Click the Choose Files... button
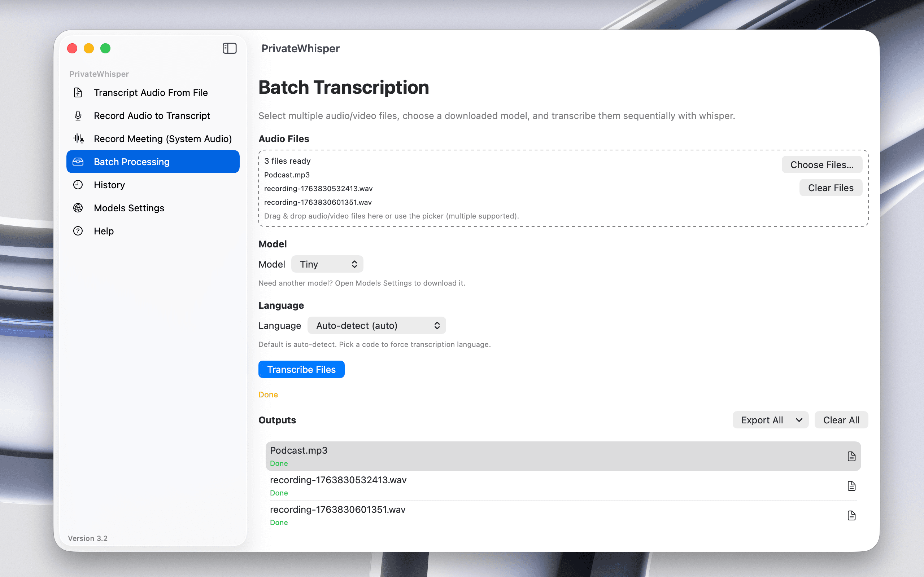Screen dimensions: 924x577 click(x=821, y=164)
